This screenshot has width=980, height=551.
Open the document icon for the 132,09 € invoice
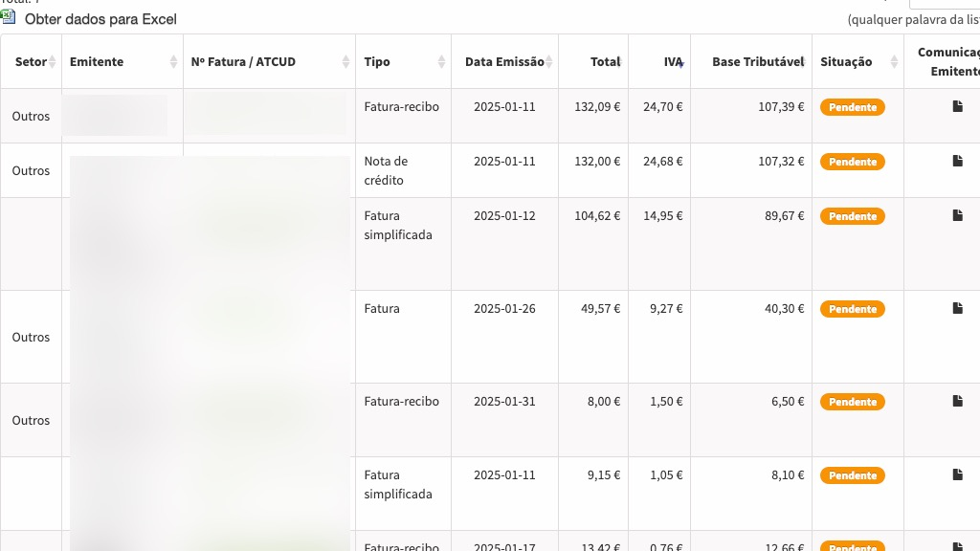tap(957, 107)
